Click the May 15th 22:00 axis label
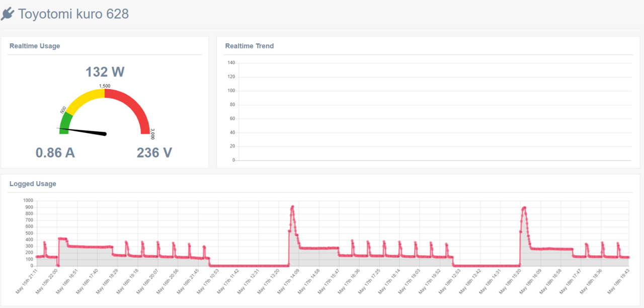 (x=46, y=281)
